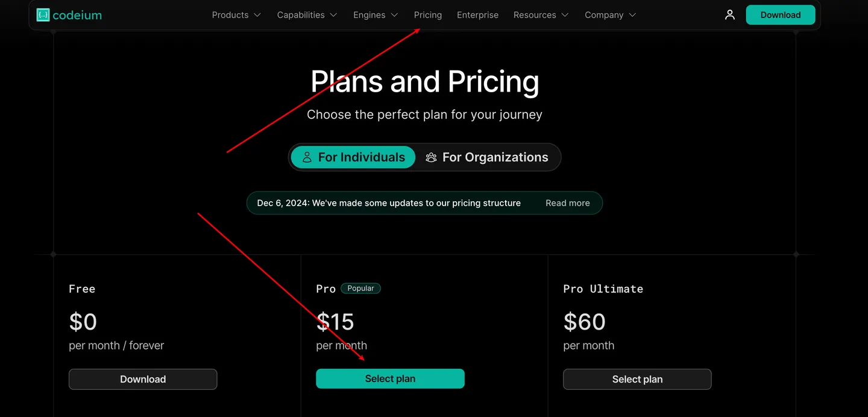Image resolution: width=868 pixels, height=417 pixels.
Task: Select the Pro Ultimate plan
Action: [x=637, y=379]
